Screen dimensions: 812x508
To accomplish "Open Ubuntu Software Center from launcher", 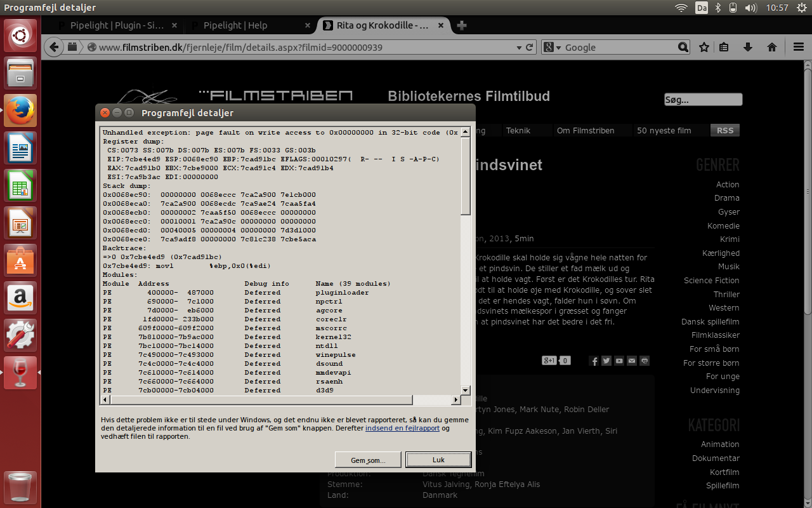I will [20, 260].
